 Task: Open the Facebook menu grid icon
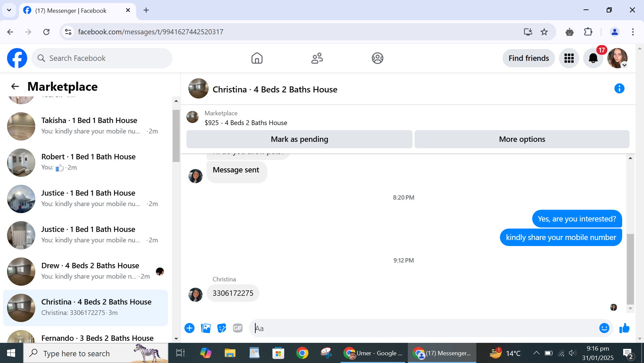coord(569,58)
